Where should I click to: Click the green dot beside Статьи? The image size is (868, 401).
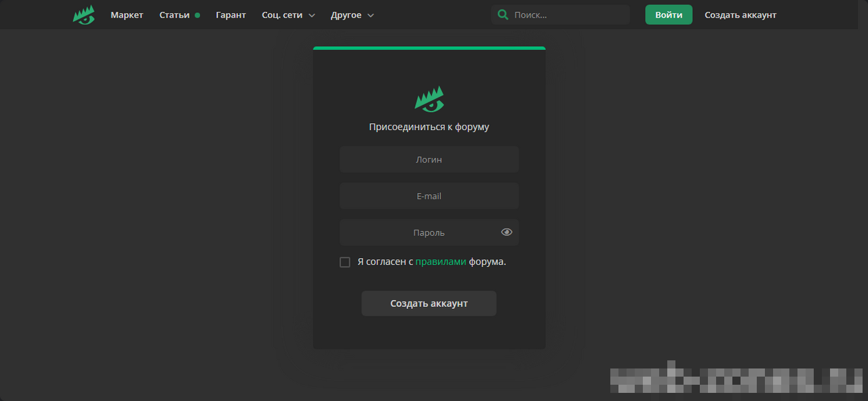[197, 15]
